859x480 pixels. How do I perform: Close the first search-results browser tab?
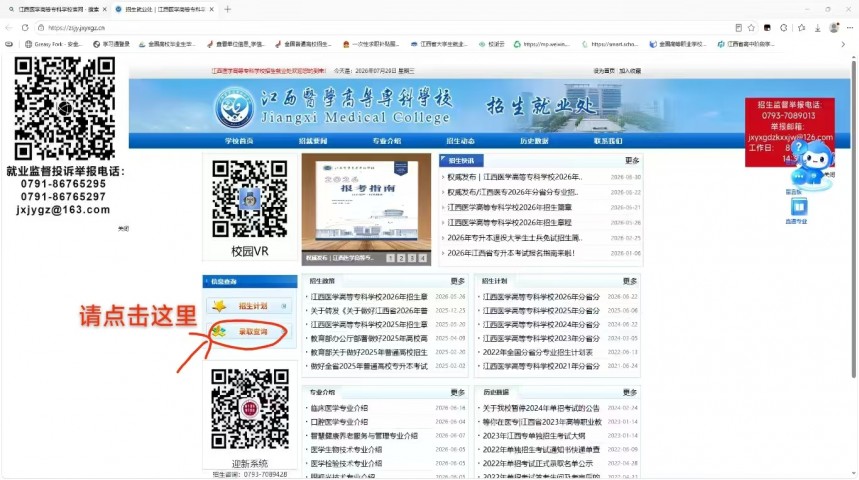coord(105,9)
